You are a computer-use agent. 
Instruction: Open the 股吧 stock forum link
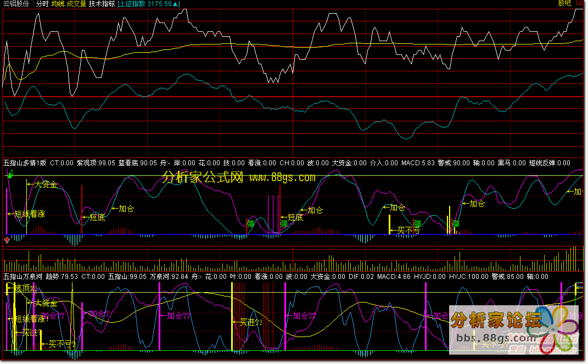[x=564, y=3]
